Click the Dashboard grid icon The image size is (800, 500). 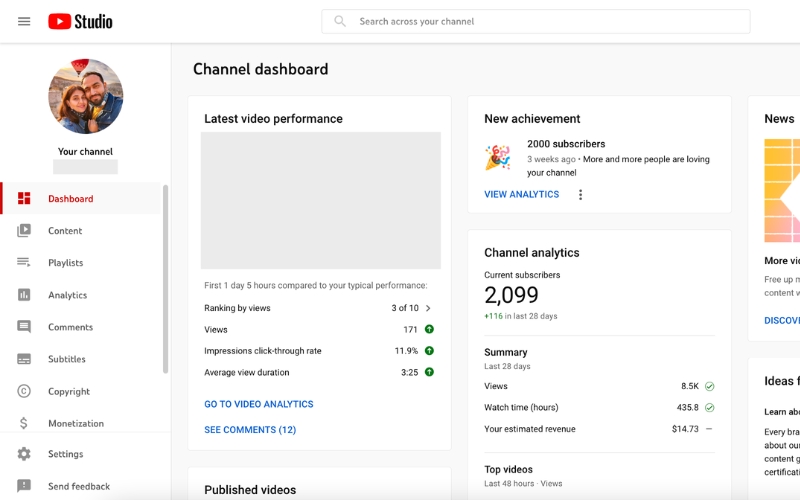[24, 198]
